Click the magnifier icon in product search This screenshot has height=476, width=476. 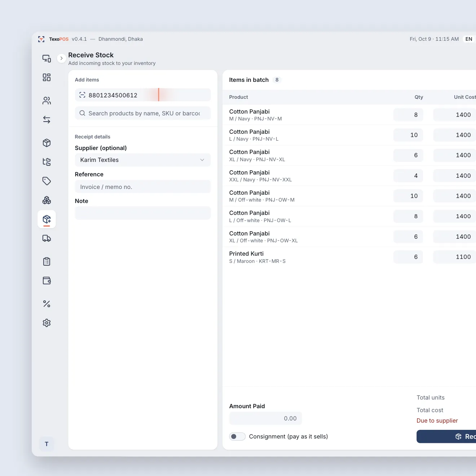[82, 113]
